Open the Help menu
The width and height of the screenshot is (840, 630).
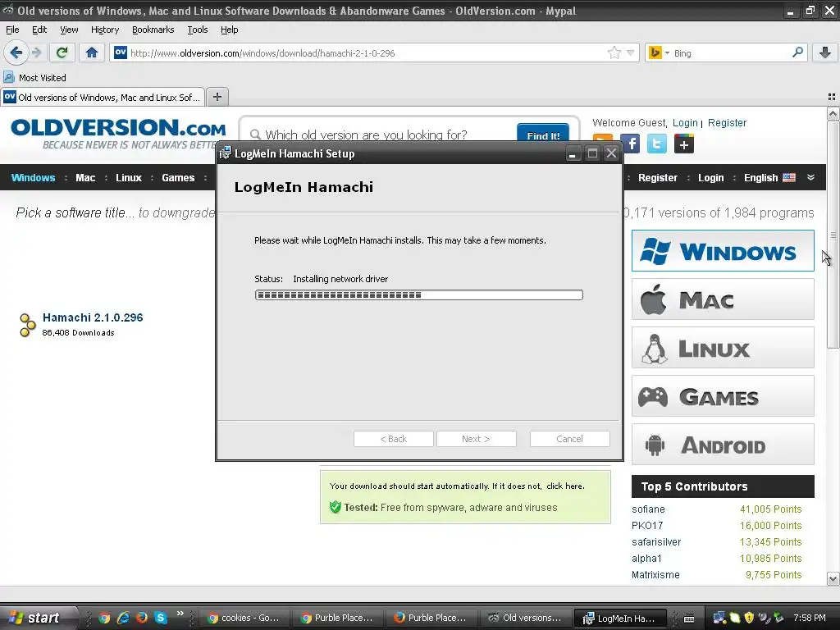click(230, 30)
